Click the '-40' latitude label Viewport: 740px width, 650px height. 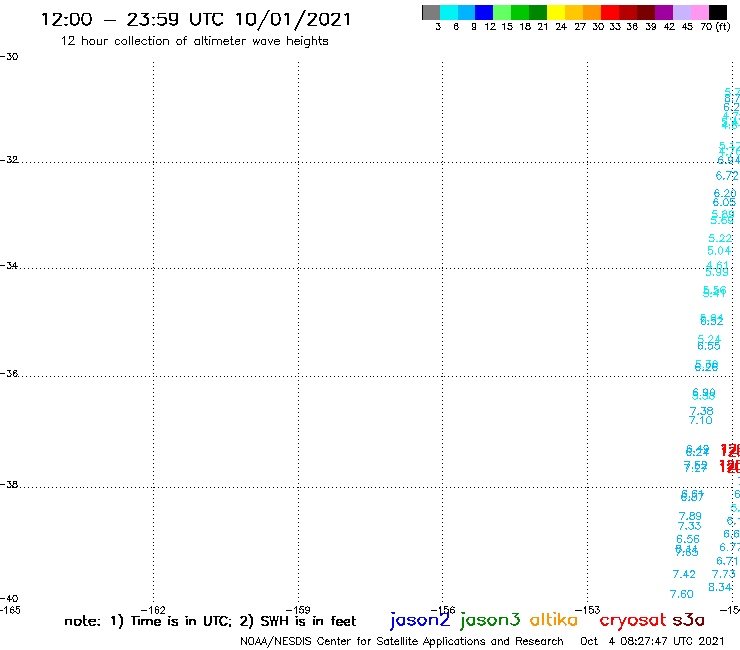tap(9, 599)
